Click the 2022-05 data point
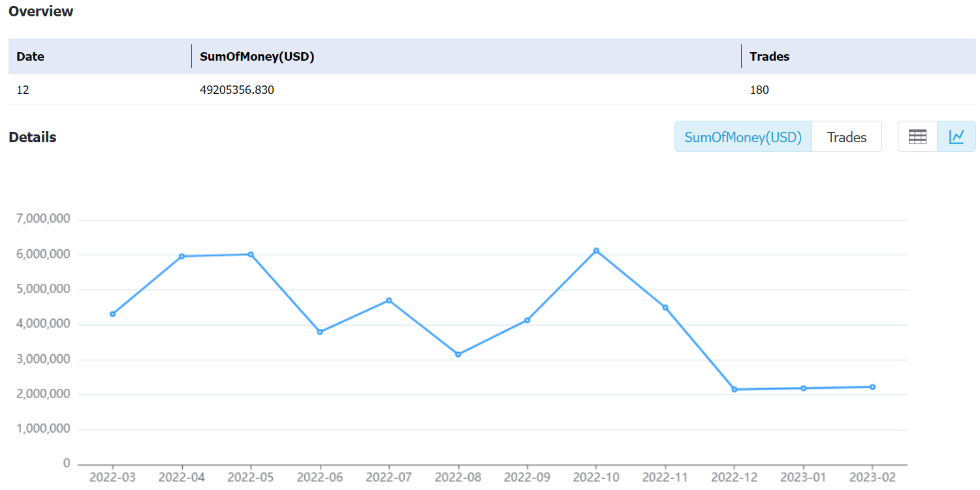The width and height of the screenshot is (980, 490). pos(251,254)
